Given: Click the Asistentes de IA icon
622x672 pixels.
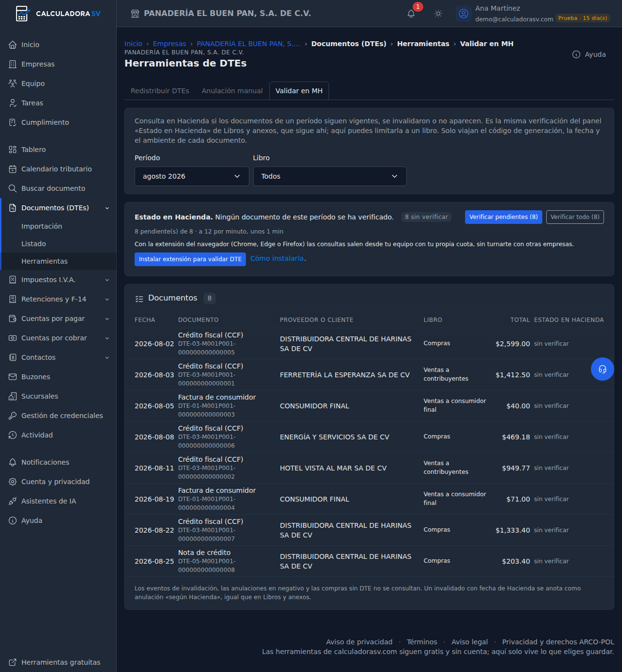Looking at the screenshot, I should tap(13, 501).
